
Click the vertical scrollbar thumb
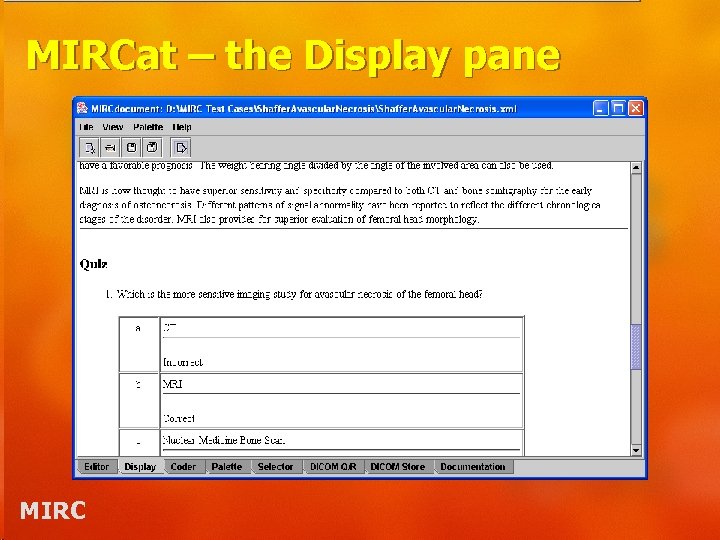[x=636, y=347]
